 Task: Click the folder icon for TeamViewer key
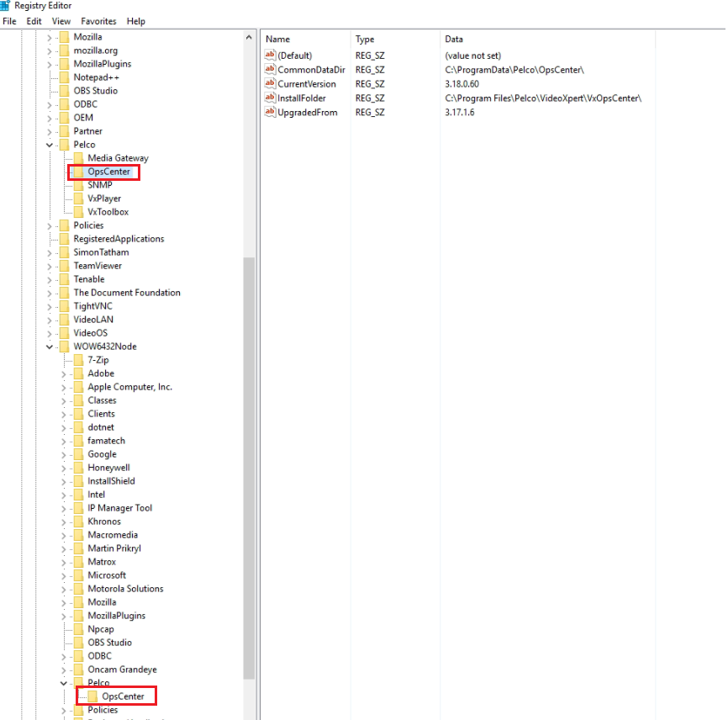click(64, 266)
